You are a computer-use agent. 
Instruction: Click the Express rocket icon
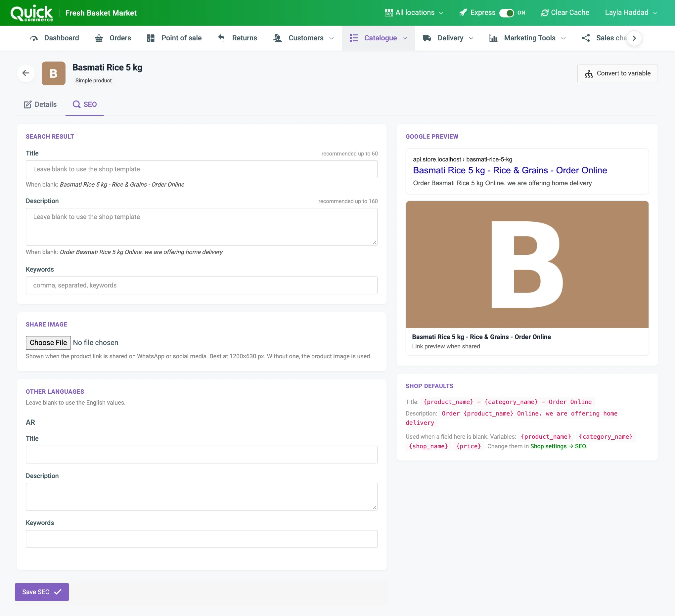point(463,13)
